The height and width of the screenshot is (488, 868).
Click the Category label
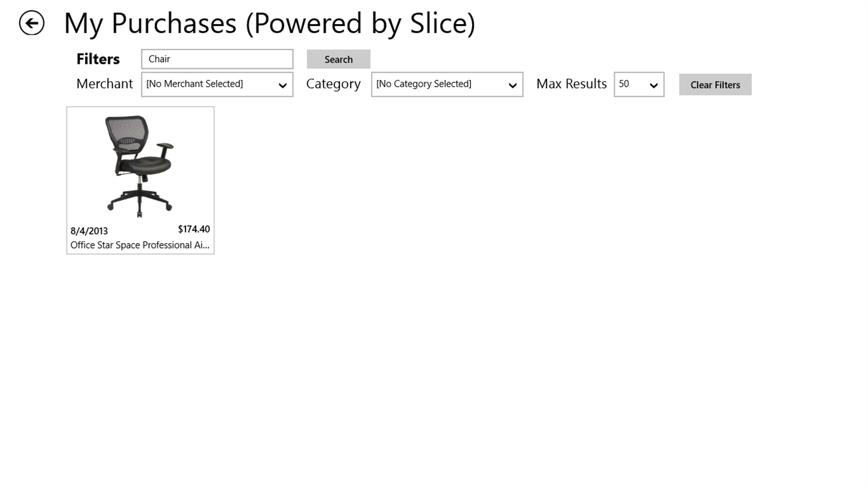333,84
